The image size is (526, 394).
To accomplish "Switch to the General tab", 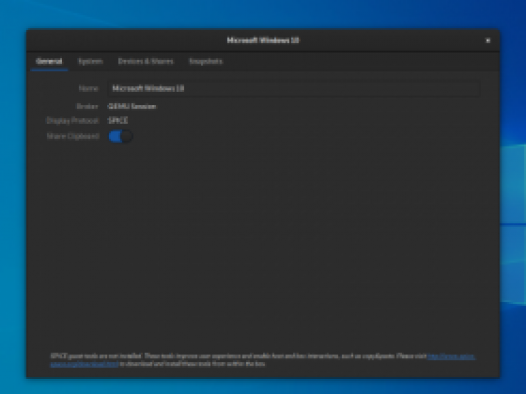I will click(49, 61).
